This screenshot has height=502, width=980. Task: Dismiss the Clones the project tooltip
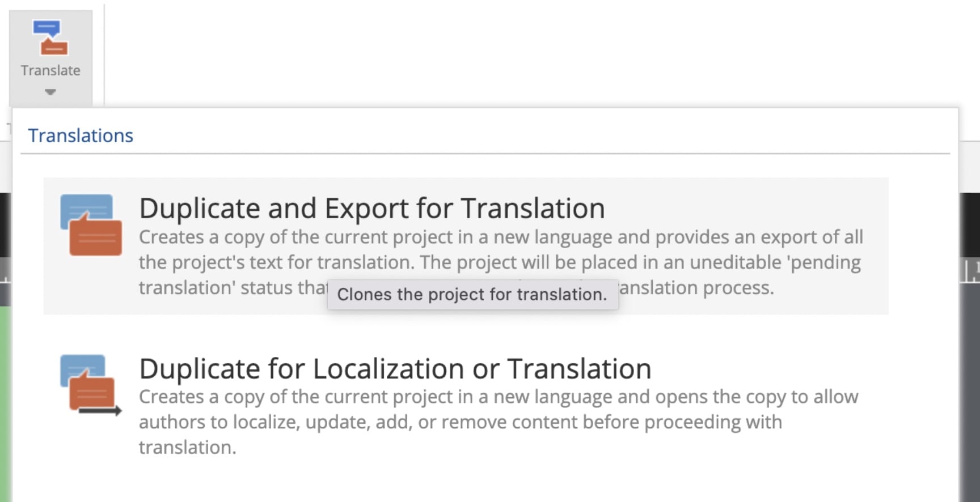point(472,294)
